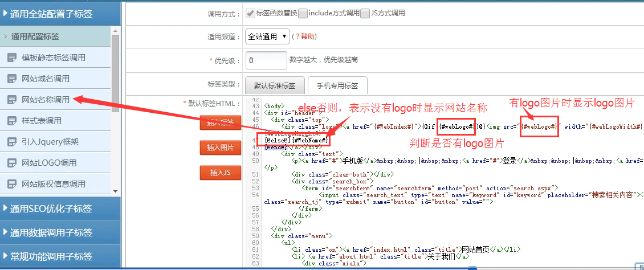Enable the include方式调用 checkbox
Screen dimensions: 644x270
(303, 13)
